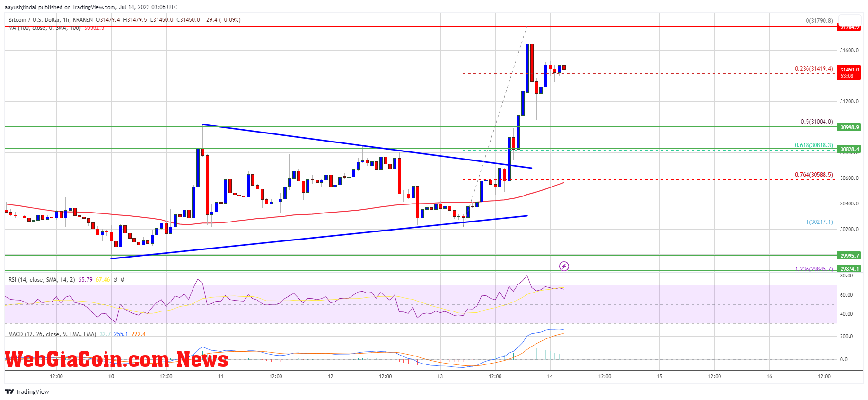Click the date label 10 on time axis
The height and width of the screenshot is (400, 868).
click(111, 376)
